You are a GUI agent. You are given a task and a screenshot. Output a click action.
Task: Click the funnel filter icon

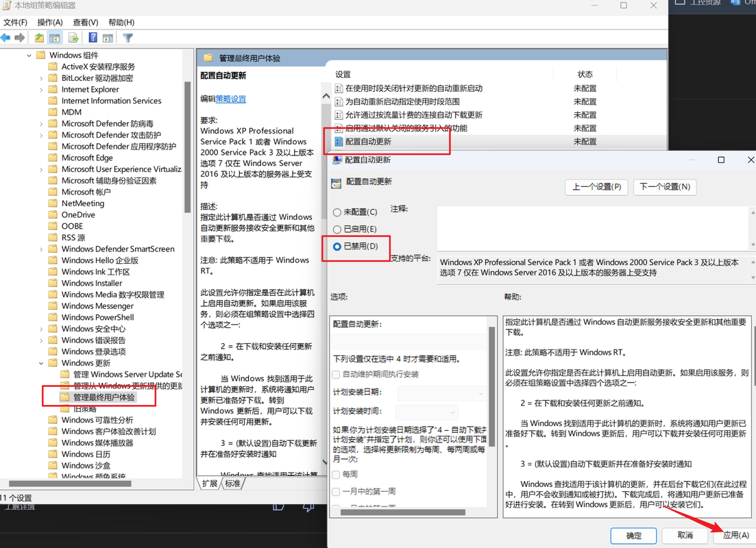click(127, 38)
